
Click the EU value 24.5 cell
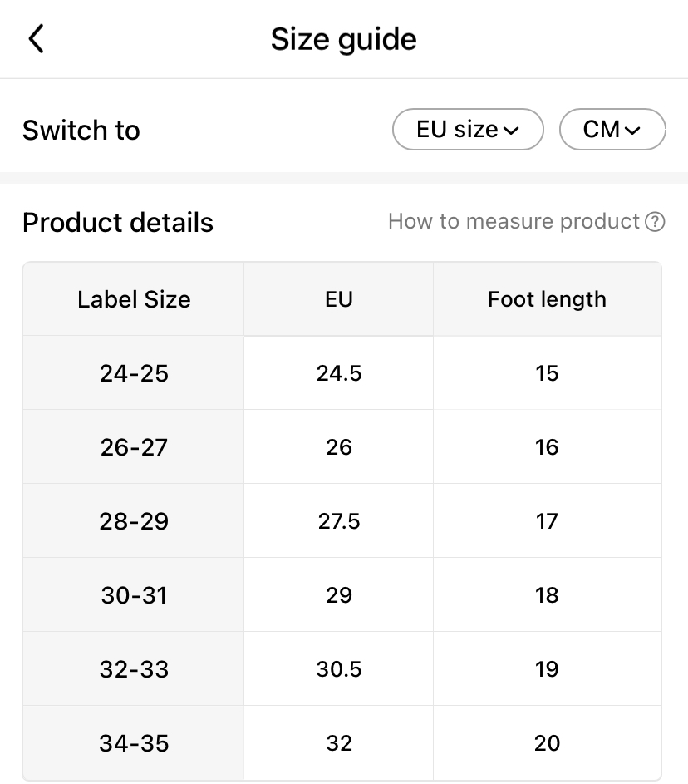339,373
